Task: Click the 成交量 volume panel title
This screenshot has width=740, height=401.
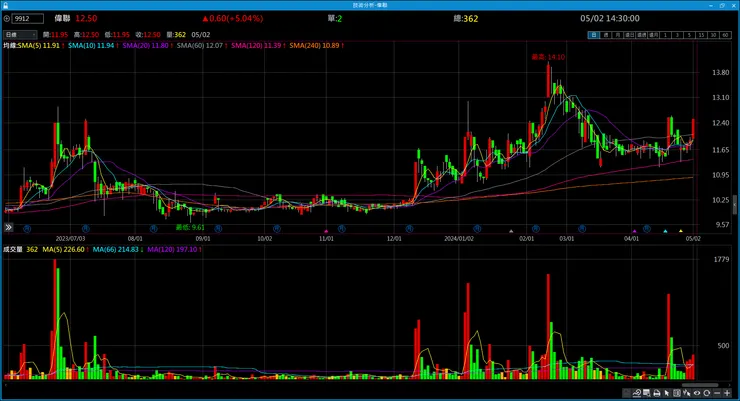Action: (13, 249)
